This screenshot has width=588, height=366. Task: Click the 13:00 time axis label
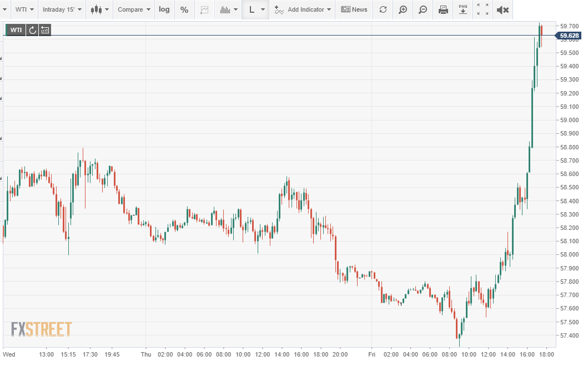pyautogui.click(x=47, y=354)
